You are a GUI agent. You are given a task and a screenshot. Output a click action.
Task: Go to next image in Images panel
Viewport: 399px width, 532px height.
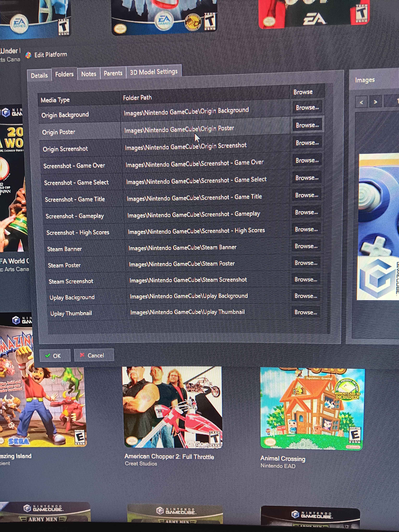tap(375, 102)
